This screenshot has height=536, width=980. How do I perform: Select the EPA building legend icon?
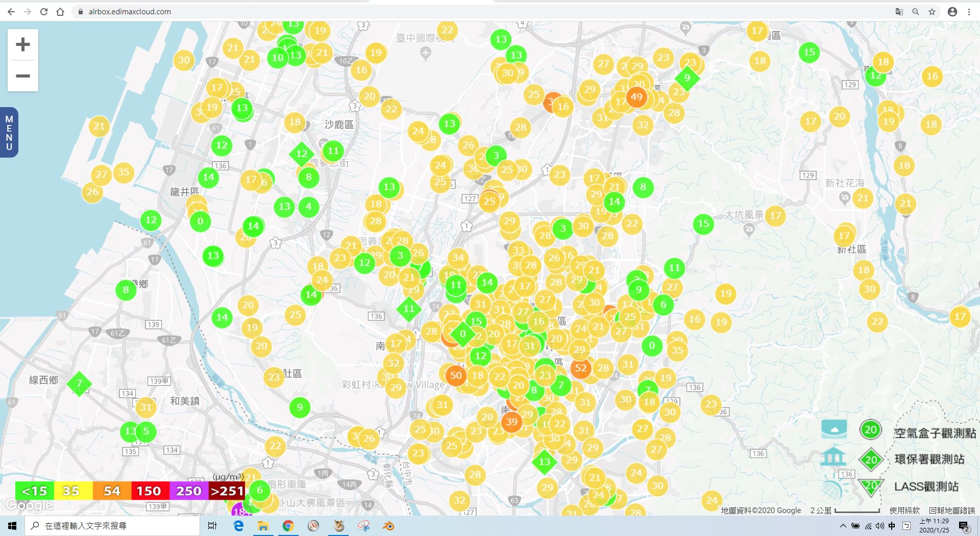(834, 457)
